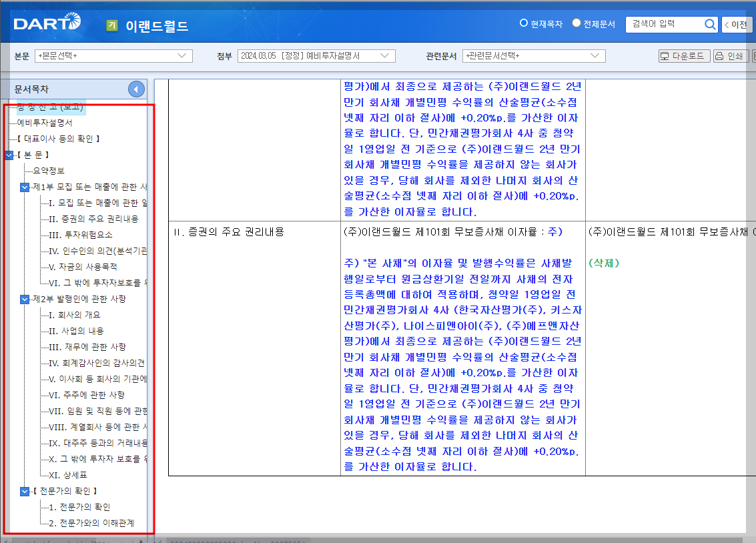Open 2. 전문가와의 이해관계 tree item
Image resolution: width=756 pixels, height=543 pixels.
91,523
